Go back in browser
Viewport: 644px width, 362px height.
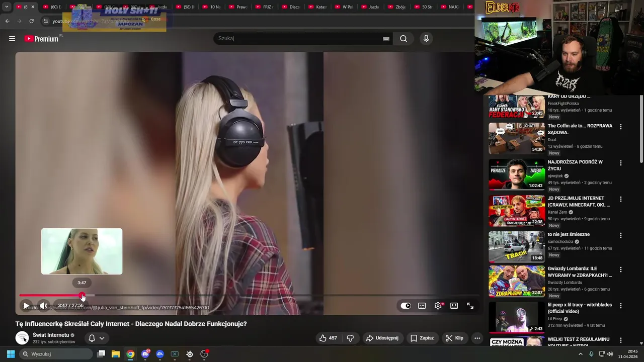7,21
